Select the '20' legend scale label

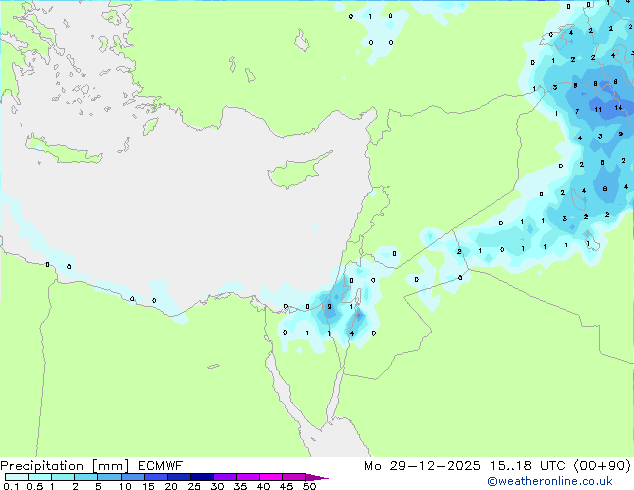171,486
